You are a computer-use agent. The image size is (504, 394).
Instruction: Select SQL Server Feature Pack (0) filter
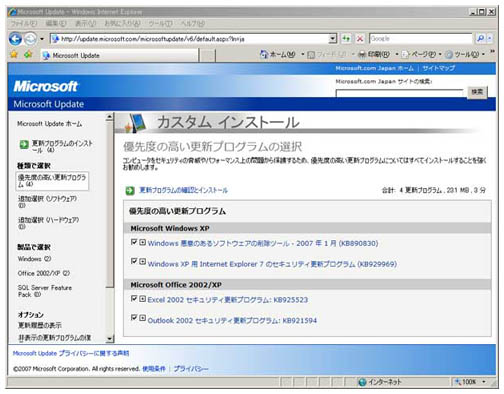tap(45, 291)
